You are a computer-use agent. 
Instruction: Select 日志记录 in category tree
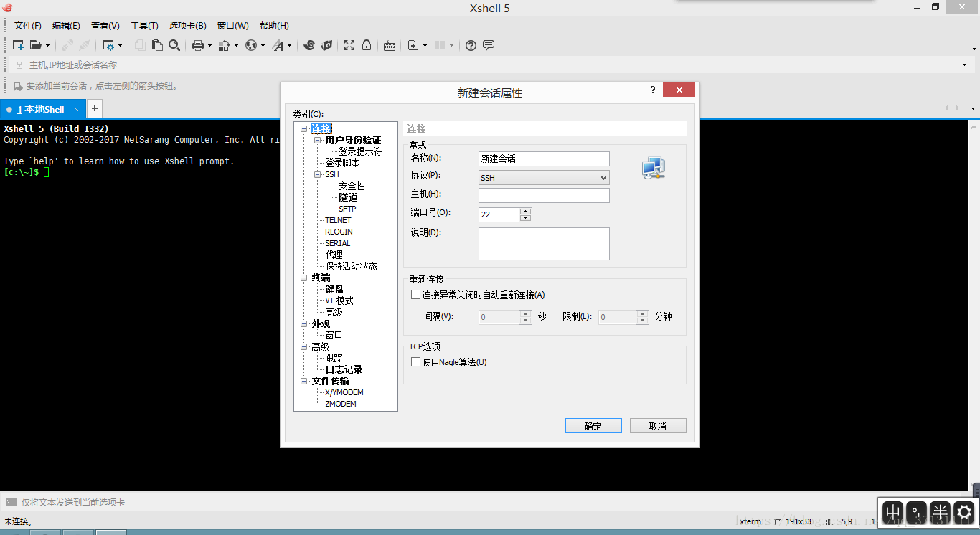coord(344,369)
